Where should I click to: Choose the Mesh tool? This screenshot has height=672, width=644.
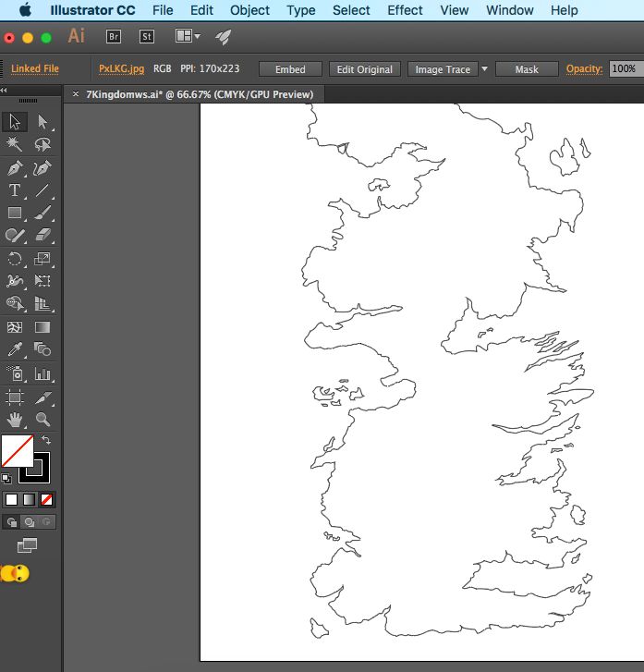[x=15, y=327]
